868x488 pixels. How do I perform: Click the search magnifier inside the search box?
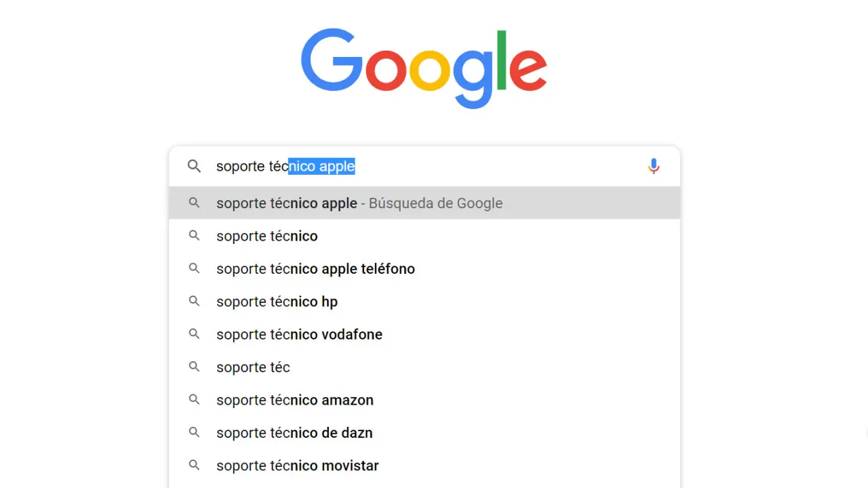click(195, 166)
